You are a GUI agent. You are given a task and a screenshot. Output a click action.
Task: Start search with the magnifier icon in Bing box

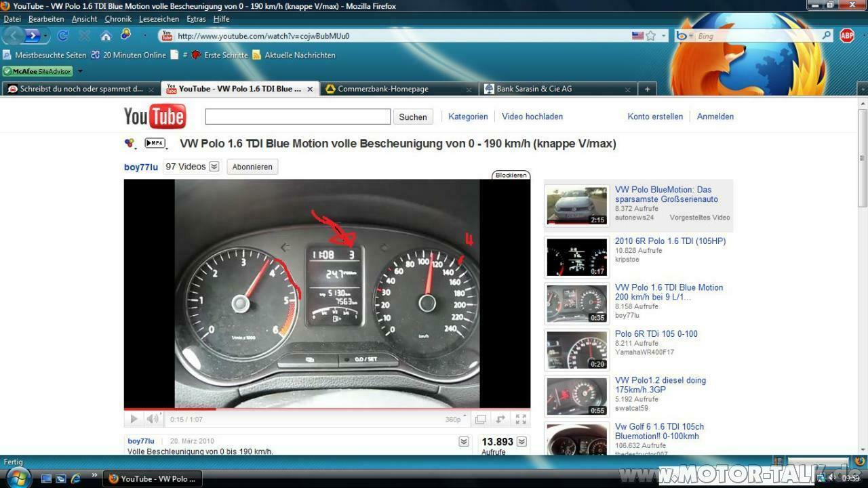pos(826,35)
